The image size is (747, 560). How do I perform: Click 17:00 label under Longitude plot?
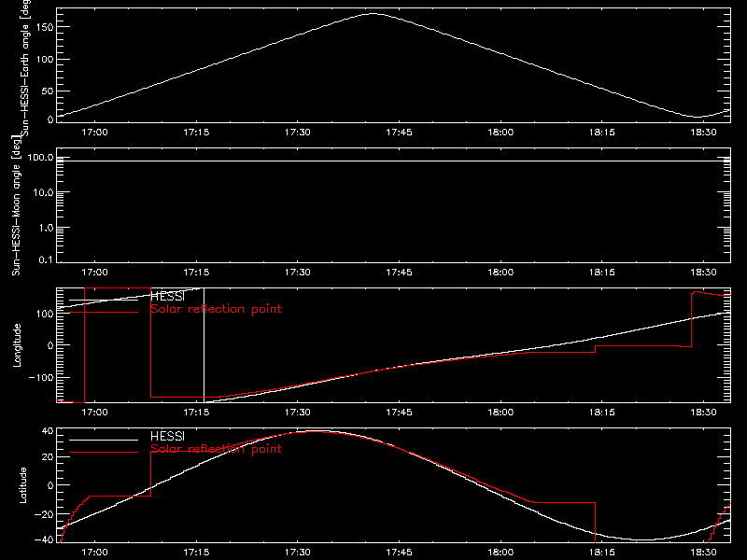point(95,413)
